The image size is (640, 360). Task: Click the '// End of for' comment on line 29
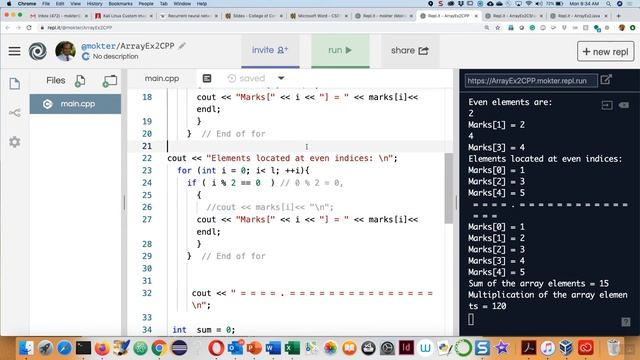pos(233,256)
